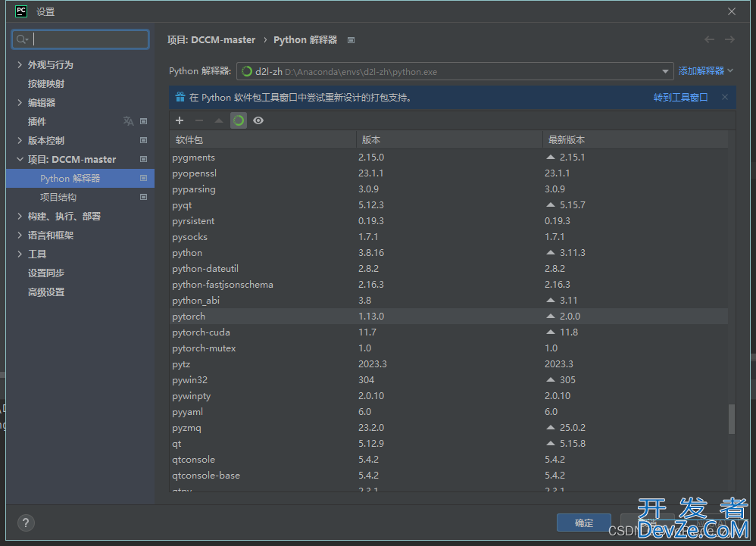Click the upgrade package arrow icon
This screenshot has height=546, width=756.
coord(219,120)
